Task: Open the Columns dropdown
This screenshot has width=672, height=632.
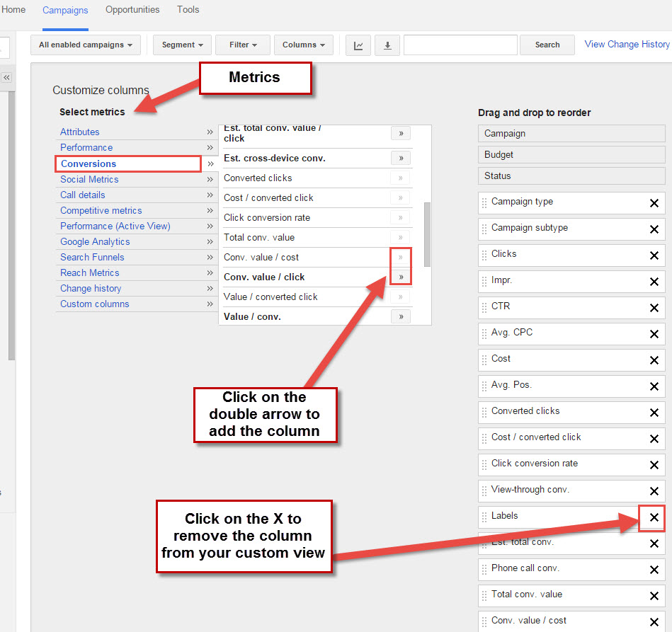Action: 303,44
